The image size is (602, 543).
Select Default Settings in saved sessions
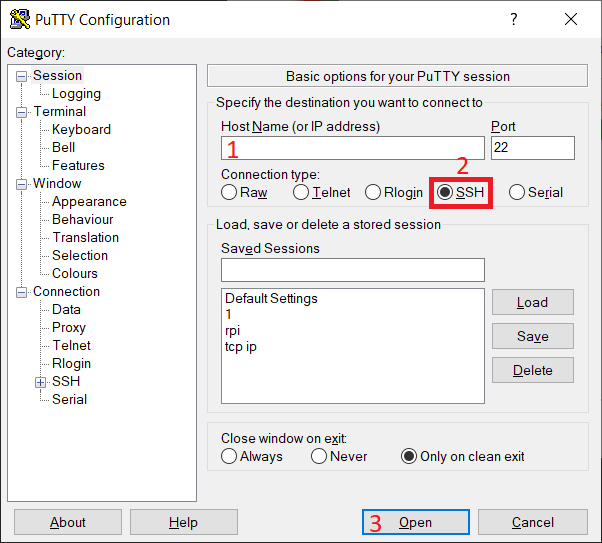(x=271, y=298)
